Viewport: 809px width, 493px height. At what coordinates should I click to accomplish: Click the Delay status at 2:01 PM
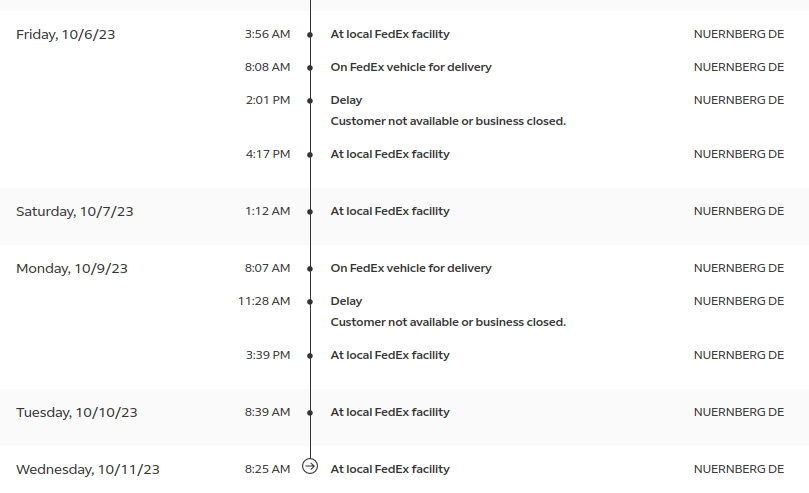(346, 100)
